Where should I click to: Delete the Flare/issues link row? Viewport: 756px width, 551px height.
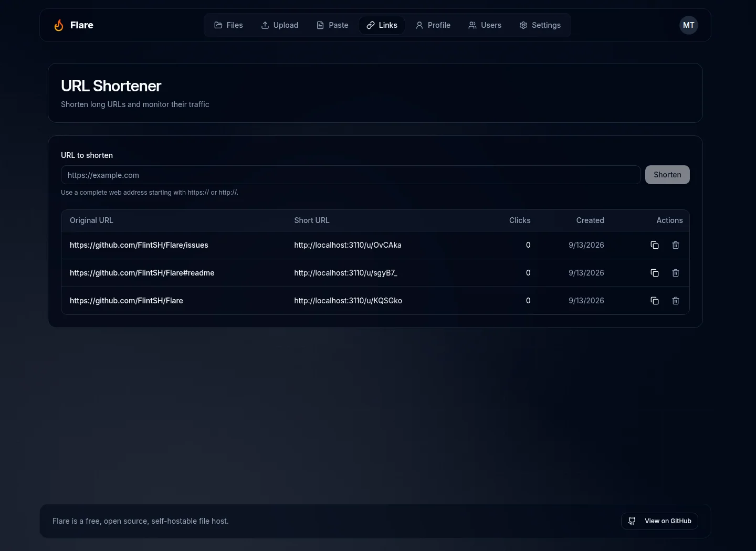coord(676,245)
